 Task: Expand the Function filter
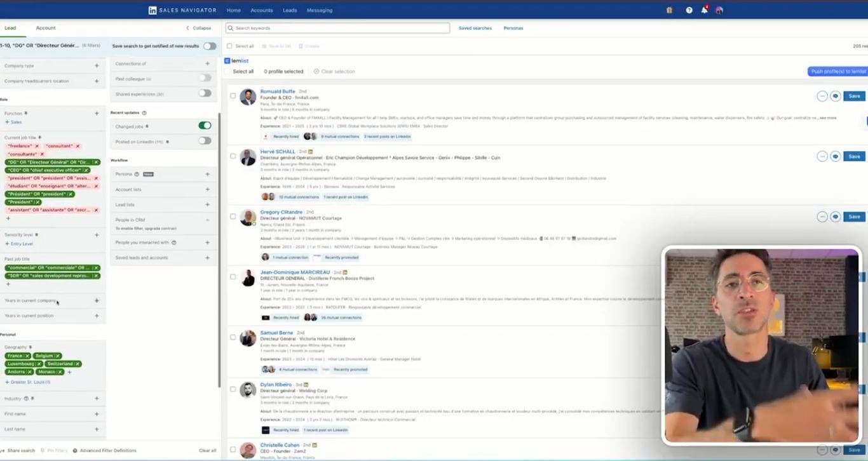[x=97, y=113]
